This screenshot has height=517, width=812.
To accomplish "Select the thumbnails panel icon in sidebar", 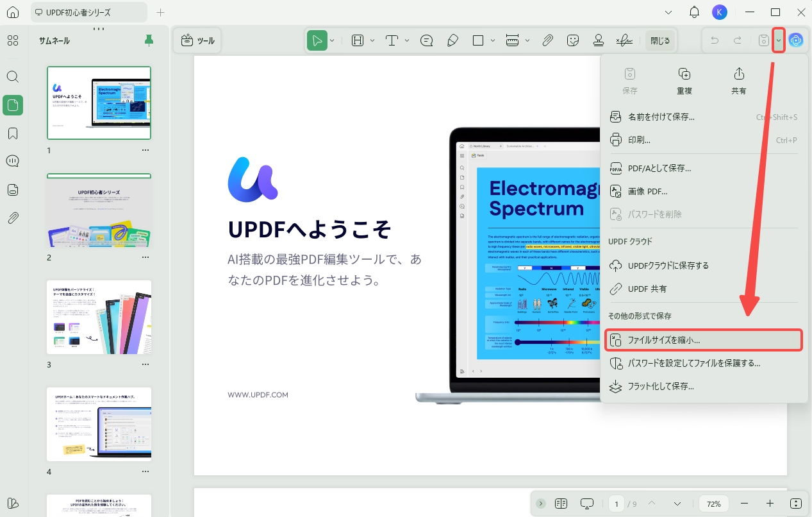I will tap(13, 105).
